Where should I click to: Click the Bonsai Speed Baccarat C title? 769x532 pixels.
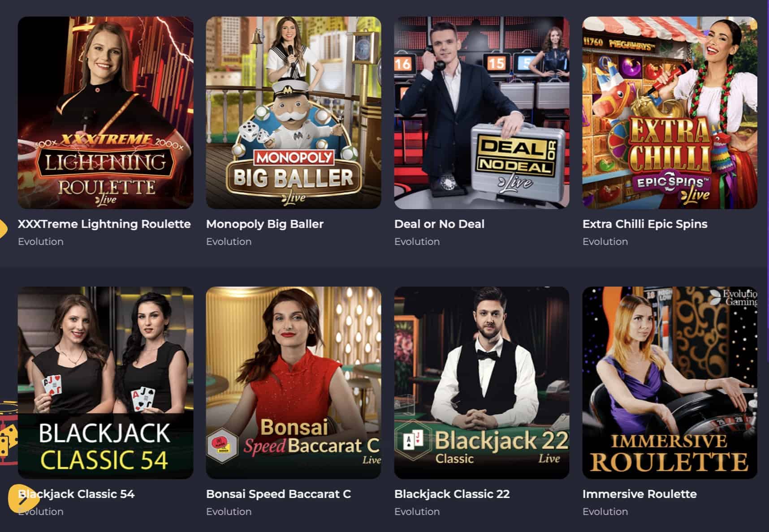point(278,494)
